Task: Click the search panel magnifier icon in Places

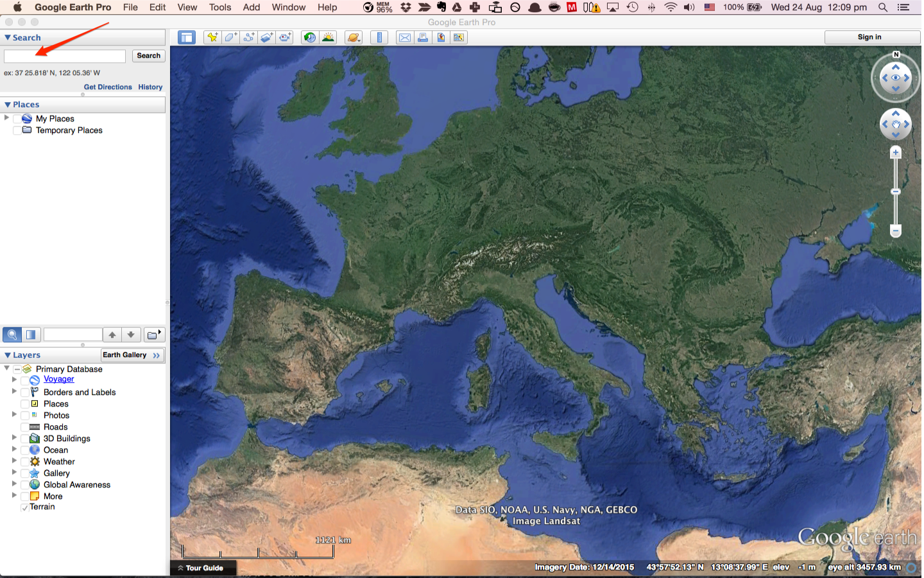Action: click(12, 335)
